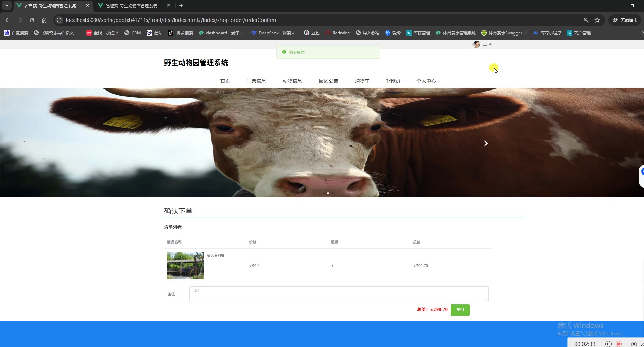Open the 门票信息 menu item

coord(256,81)
